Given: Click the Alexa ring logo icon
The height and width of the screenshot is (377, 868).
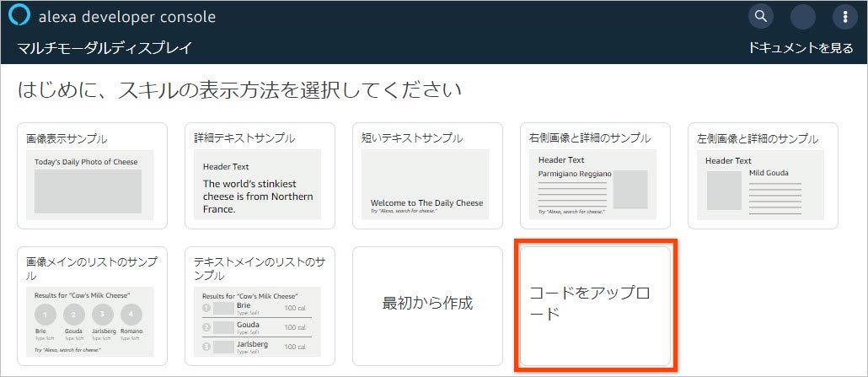Looking at the screenshot, I should (x=19, y=16).
